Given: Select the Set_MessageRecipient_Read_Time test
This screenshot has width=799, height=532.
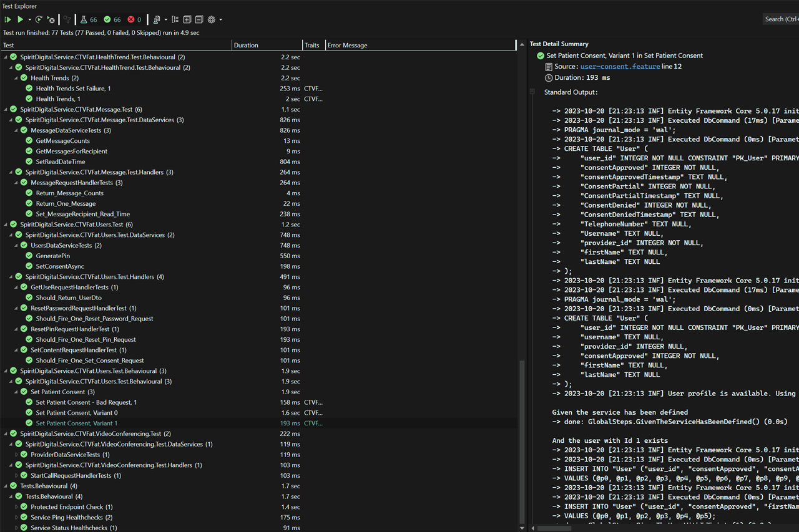Looking at the screenshot, I should tap(82, 214).
